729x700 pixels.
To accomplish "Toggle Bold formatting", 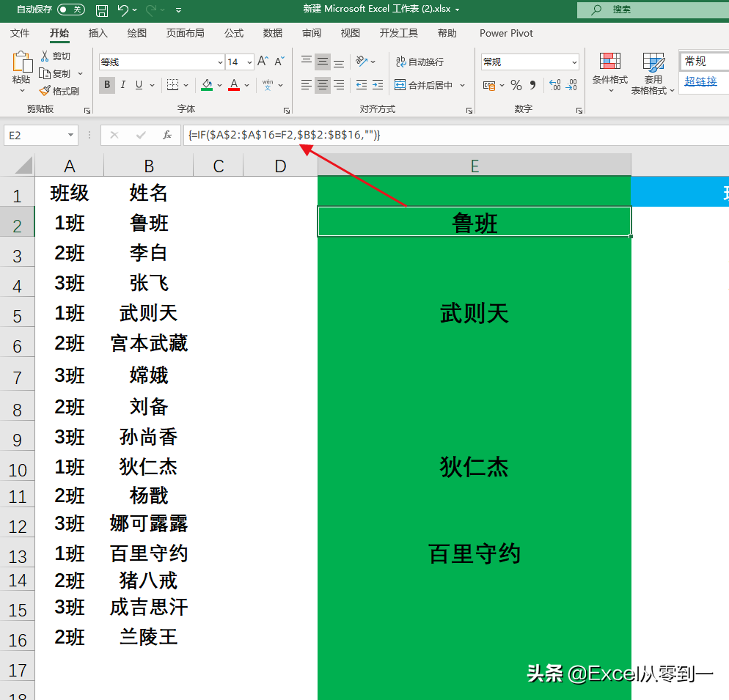I will coord(107,84).
